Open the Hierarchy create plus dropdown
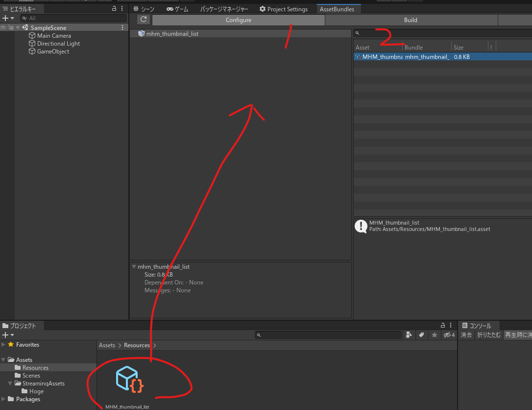This screenshot has width=532, height=410. pos(8,18)
